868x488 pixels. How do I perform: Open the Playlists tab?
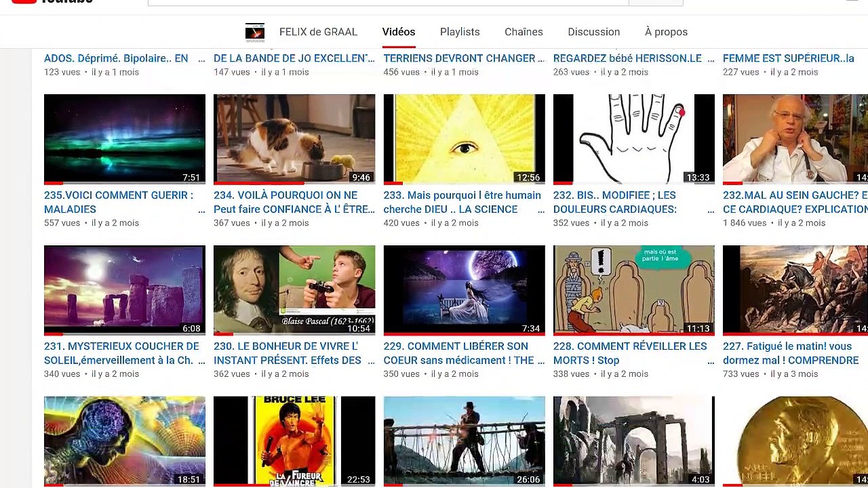coord(460,32)
